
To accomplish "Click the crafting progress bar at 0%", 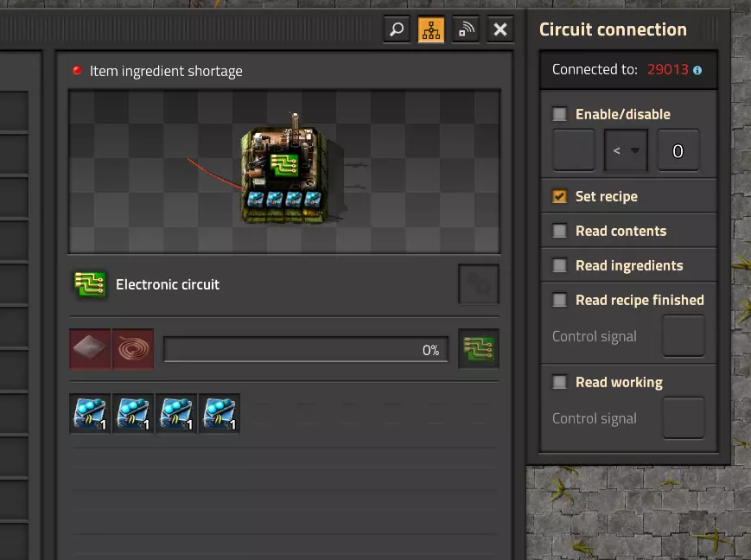I will (x=306, y=349).
